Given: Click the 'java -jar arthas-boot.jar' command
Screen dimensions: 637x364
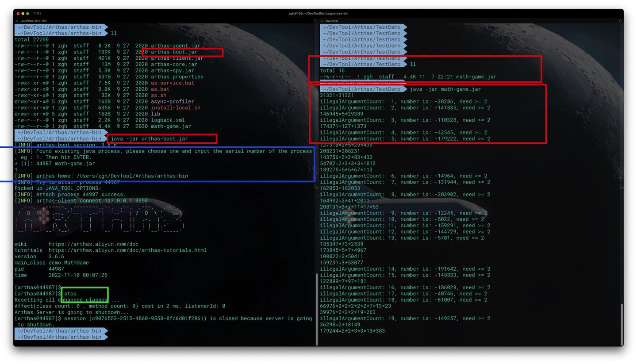Looking at the screenshot, I should [x=149, y=139].
